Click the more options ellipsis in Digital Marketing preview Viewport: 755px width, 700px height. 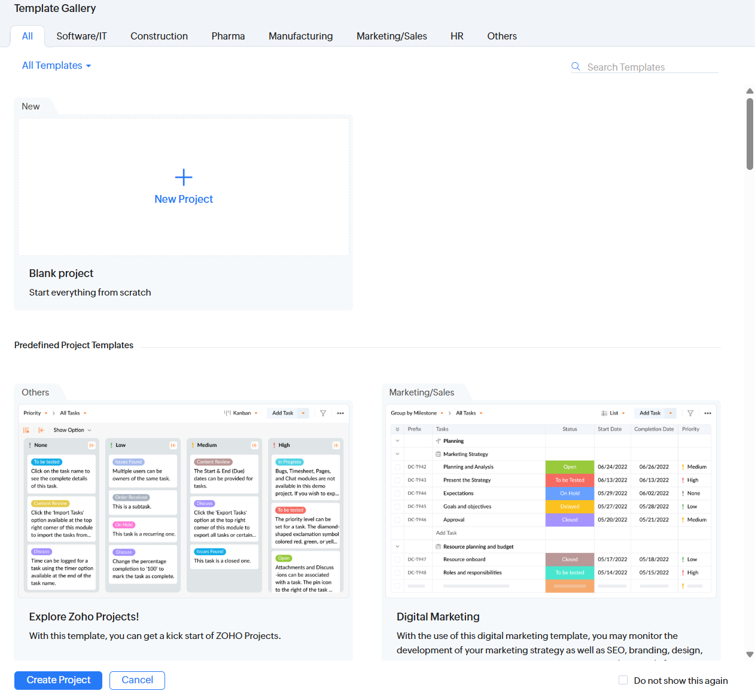[708, 413]
